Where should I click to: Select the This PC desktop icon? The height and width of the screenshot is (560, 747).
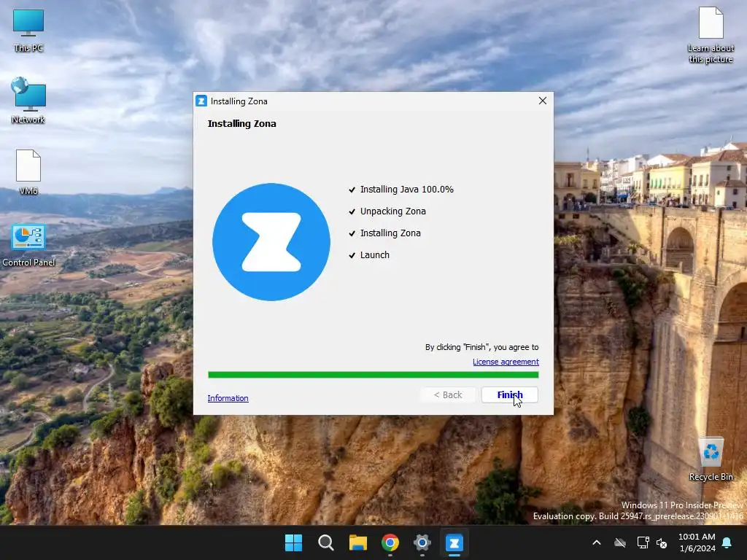28,31
